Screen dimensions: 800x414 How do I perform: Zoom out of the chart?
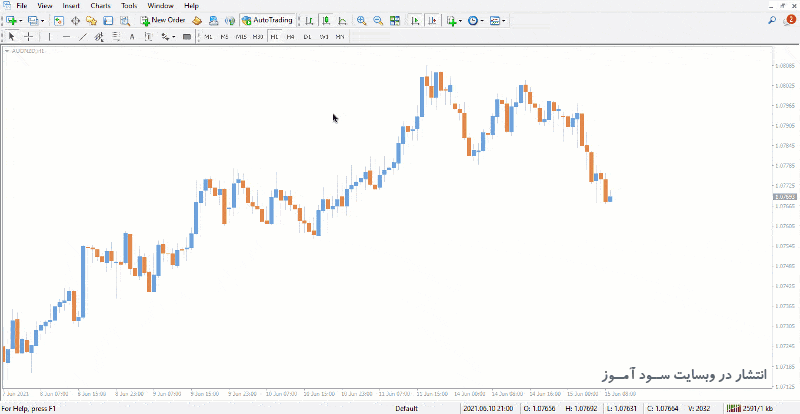(378, 20)
